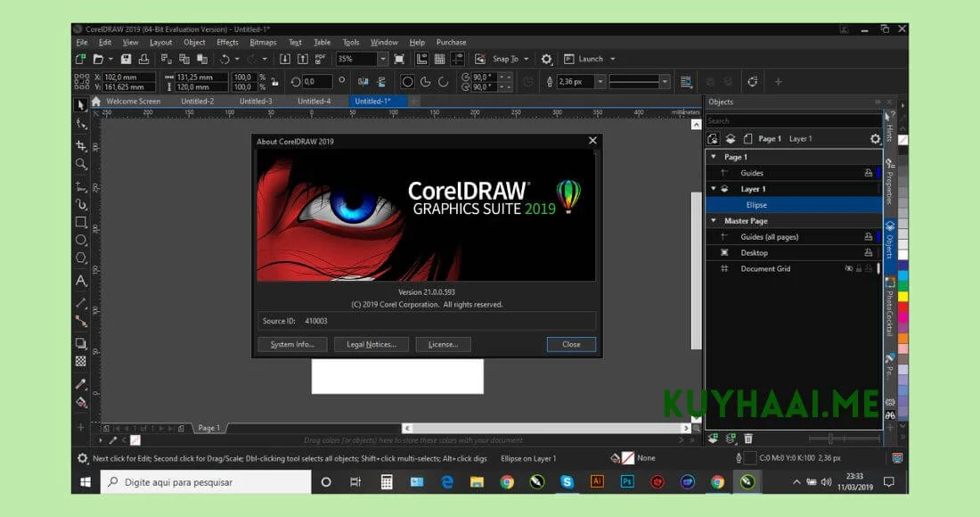Toggle the Lock ratio padlock
Screen dimensions: 980x517
tap(274, 81)
